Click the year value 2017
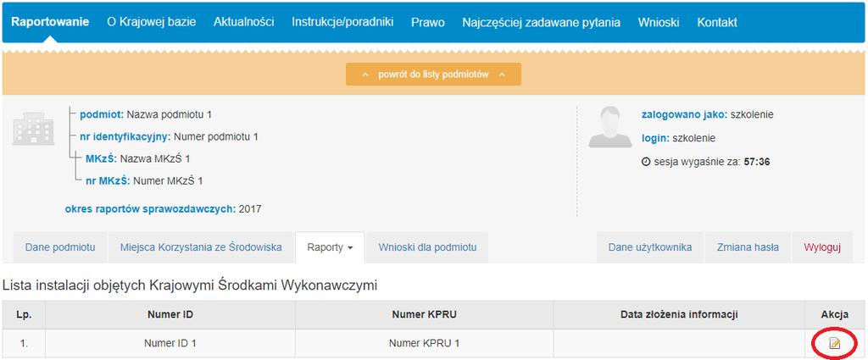 251,209
